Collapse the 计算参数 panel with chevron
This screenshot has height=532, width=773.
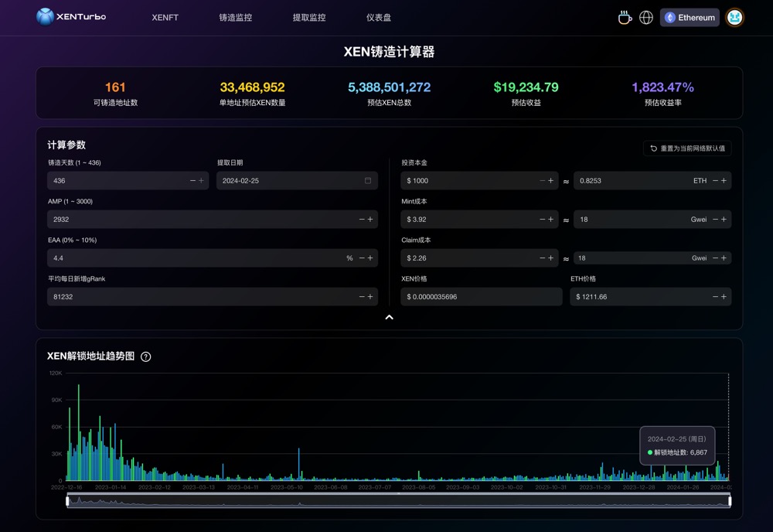click(389, 317)
